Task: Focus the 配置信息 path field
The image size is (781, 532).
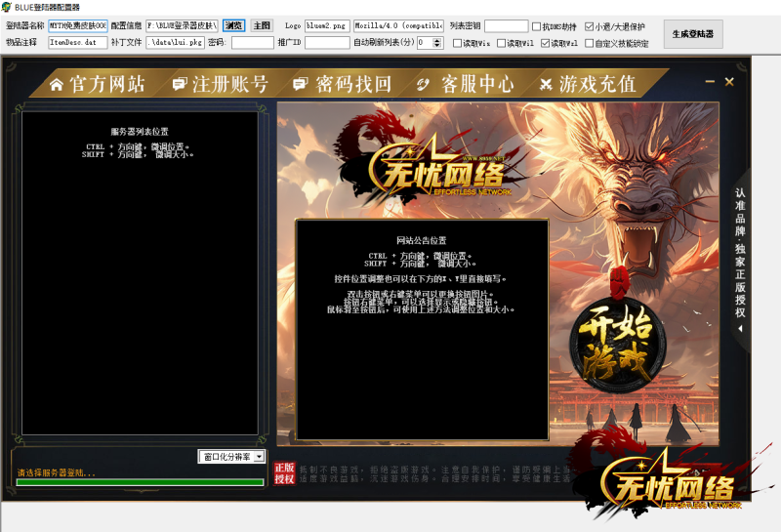Action: [182, 25]
